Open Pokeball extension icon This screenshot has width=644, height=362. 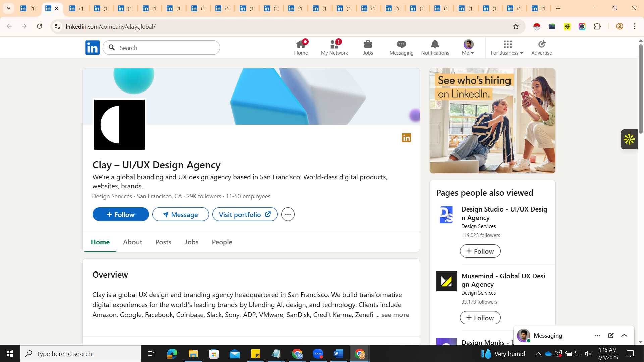[537, 26]
